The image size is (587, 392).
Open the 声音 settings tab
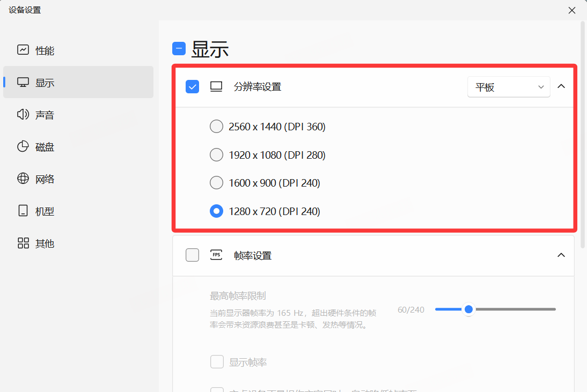coord(45,115)
